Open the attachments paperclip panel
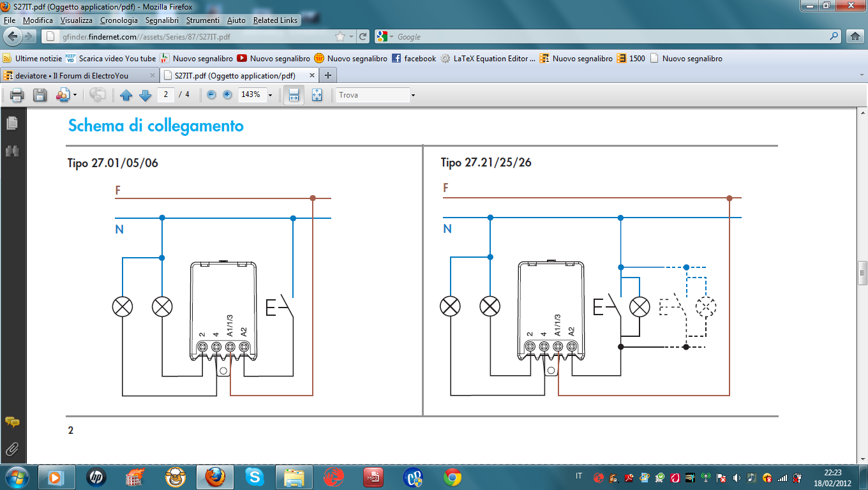868x490 pixels. coord(11,449)
